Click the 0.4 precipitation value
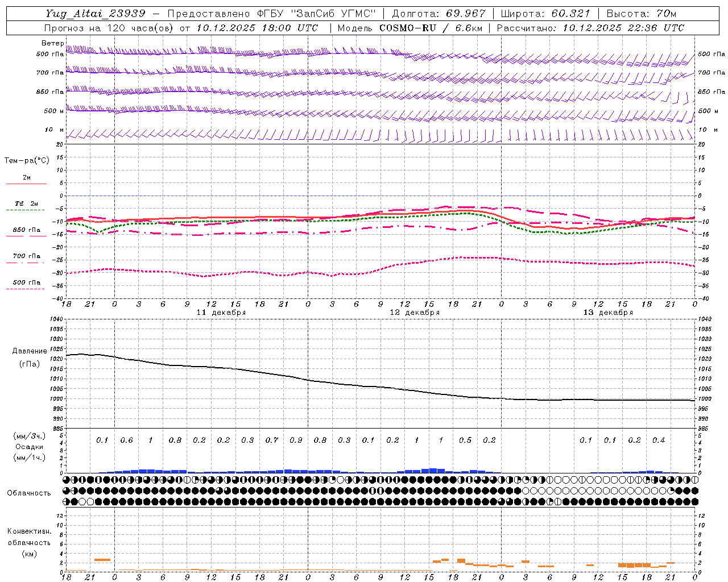This screenshot has width=728, height=582. tap(659, 440)
